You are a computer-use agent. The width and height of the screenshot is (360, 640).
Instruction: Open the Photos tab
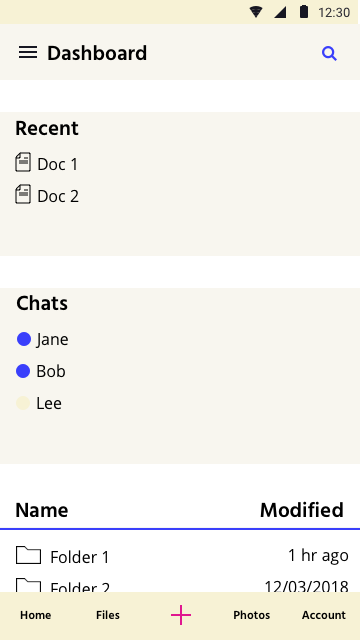[x=252, y=615]
